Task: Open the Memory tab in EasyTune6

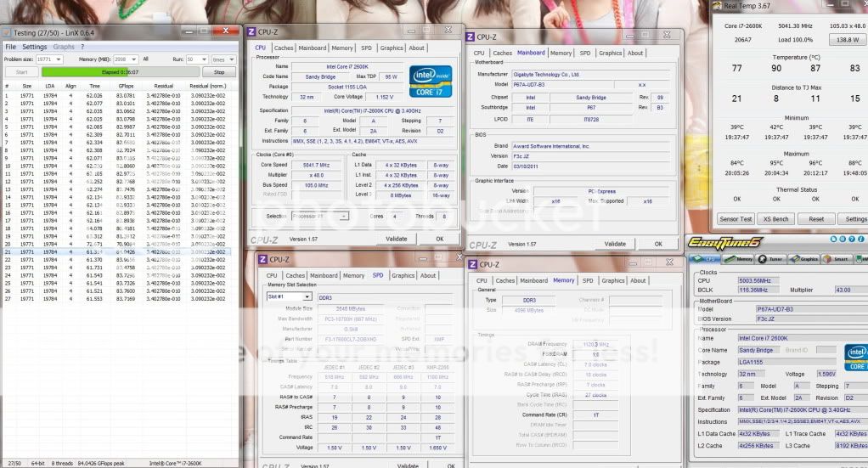Action: [740, 259]
